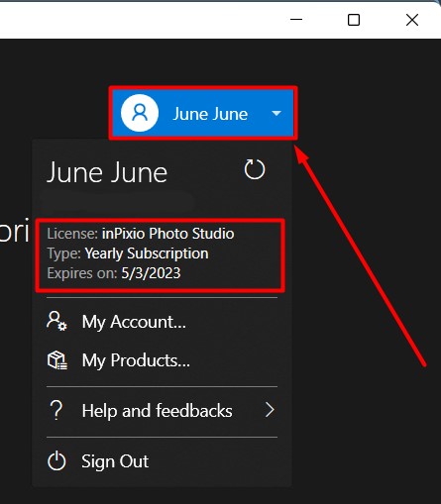Click the June June username button label
The height and width of the screenshot is (504, 441).
(x=210, y=114)
